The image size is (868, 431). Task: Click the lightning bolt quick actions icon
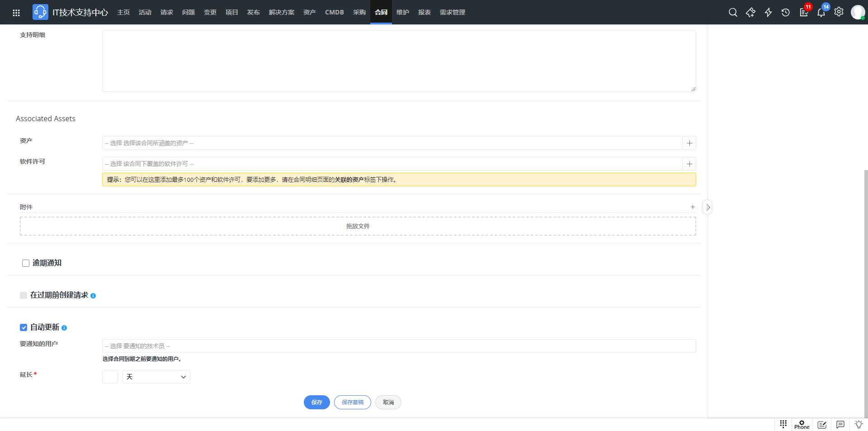[768, 12]
